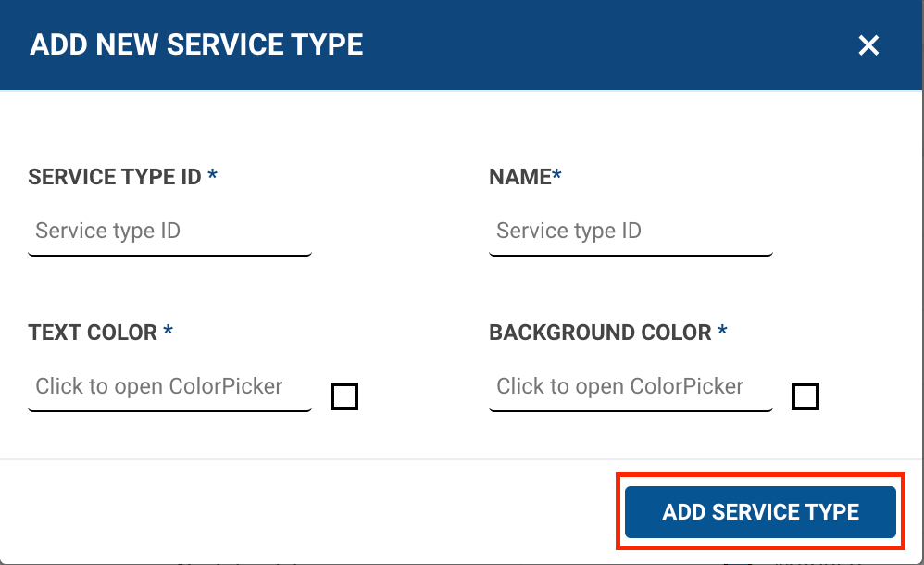
Task: Click the Add New Service Type title
Action: [x=196, y=44]
